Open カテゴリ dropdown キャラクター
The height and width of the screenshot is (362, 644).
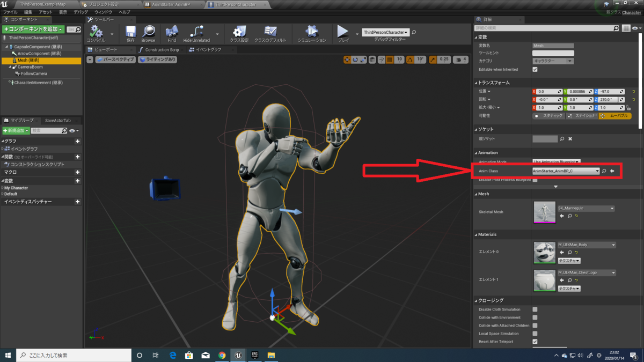[x=553, y=61]
